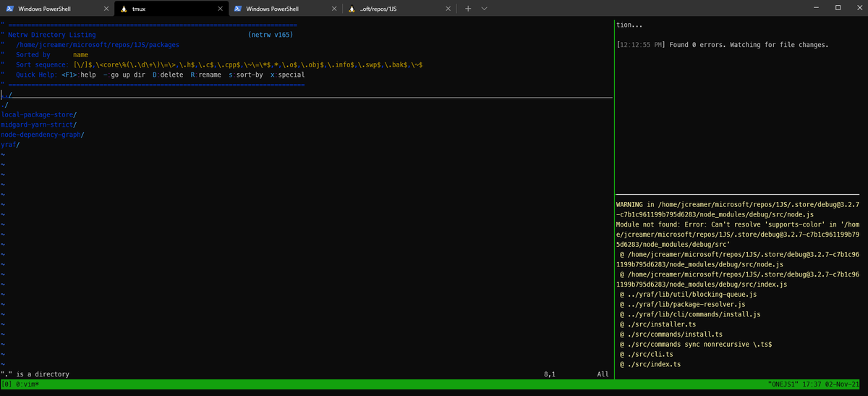
Task: Click the '@ ./src/installer.ts' line
Action: tap(657, 325)
